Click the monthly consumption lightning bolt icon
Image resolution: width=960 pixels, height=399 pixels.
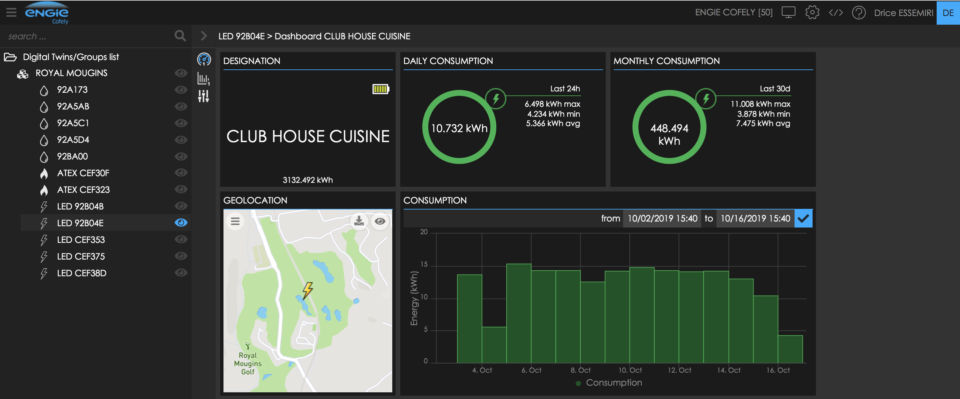click(x=706, y=98)
